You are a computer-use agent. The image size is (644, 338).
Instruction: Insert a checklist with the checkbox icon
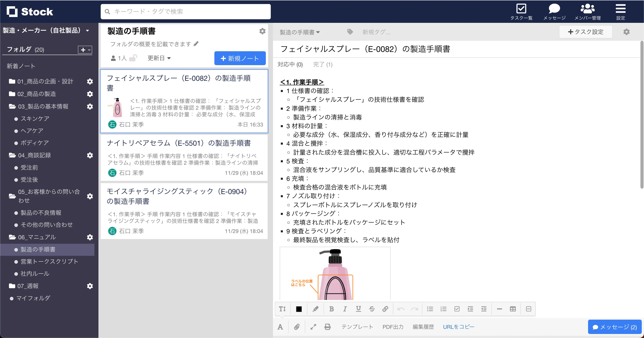[457, 309]
